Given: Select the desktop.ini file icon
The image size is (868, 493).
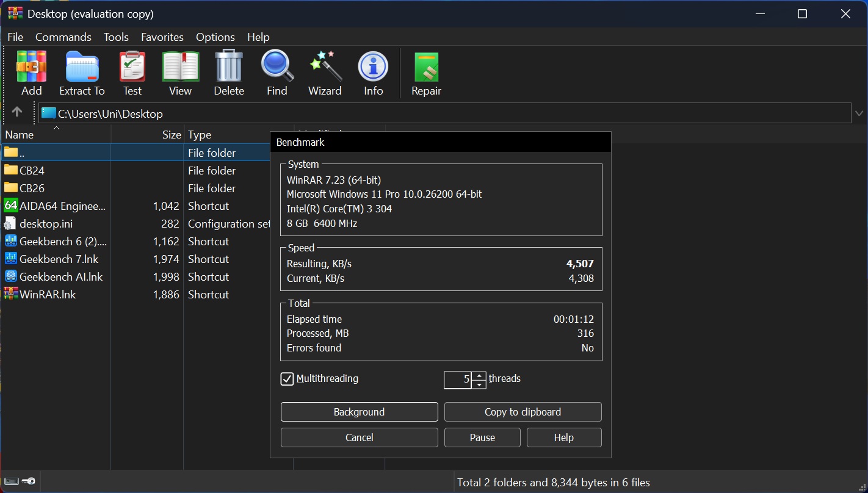Looking at the screenshot, I should [11, 223].
